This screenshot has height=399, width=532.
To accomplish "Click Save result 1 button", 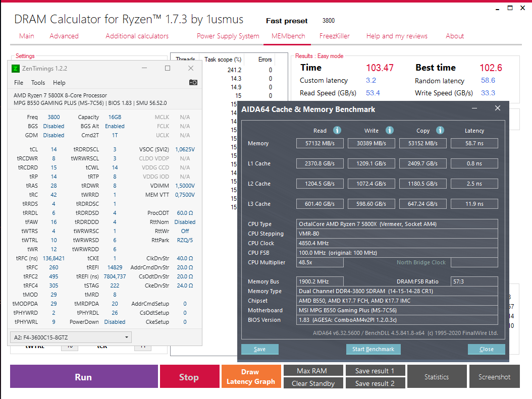I will tap(375, 371).
